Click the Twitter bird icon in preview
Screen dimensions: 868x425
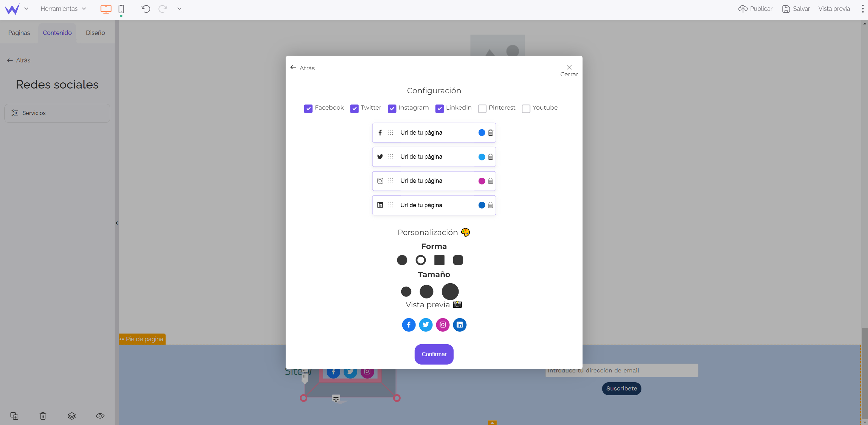425,325
